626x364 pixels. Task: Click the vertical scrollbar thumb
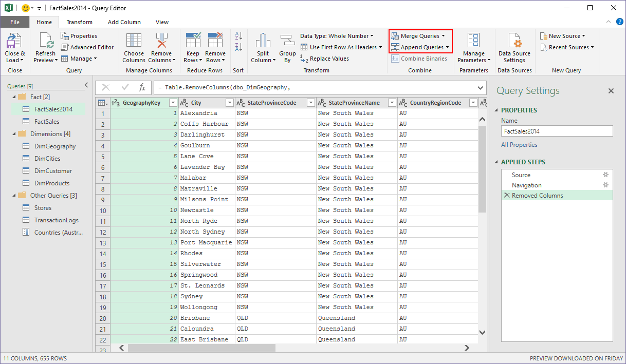pyautogui.click(x=482, y=169)
